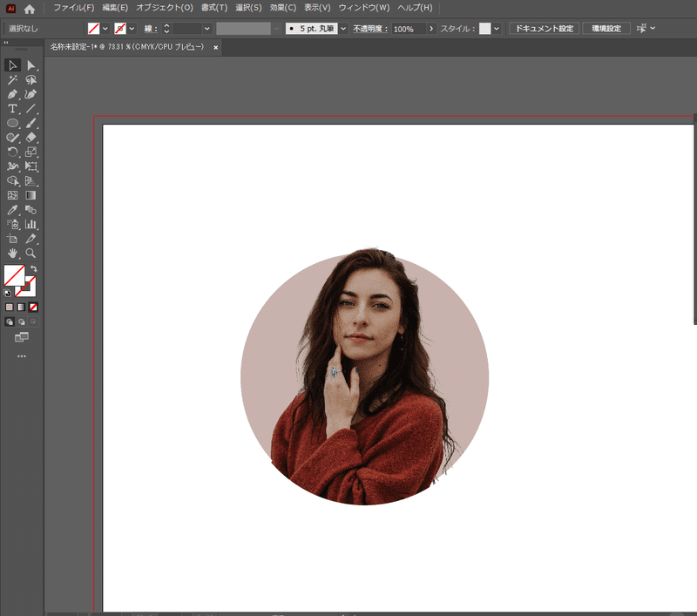The image size is (697, 616).
Task: Set paint mode to None
Action: 33,307
